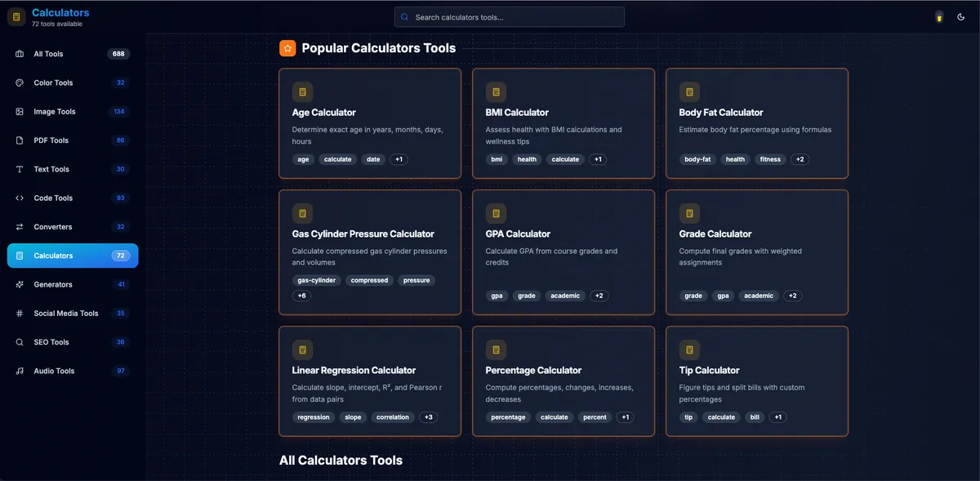Image resolution: width=980 pixels, height=481 pixels.
Task: Click the 'bmi' tag on BMI Calculator
Action: (x=497, y=159)
